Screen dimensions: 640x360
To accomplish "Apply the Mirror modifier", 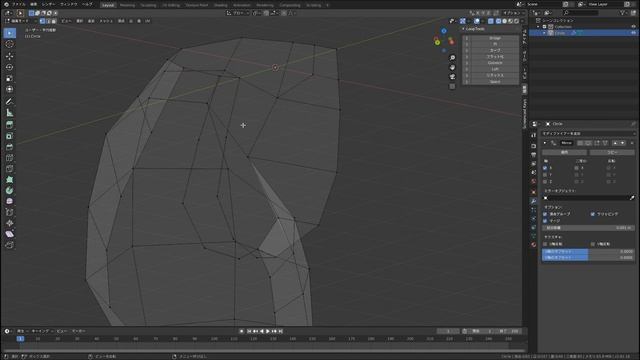I will click(564, 152).
